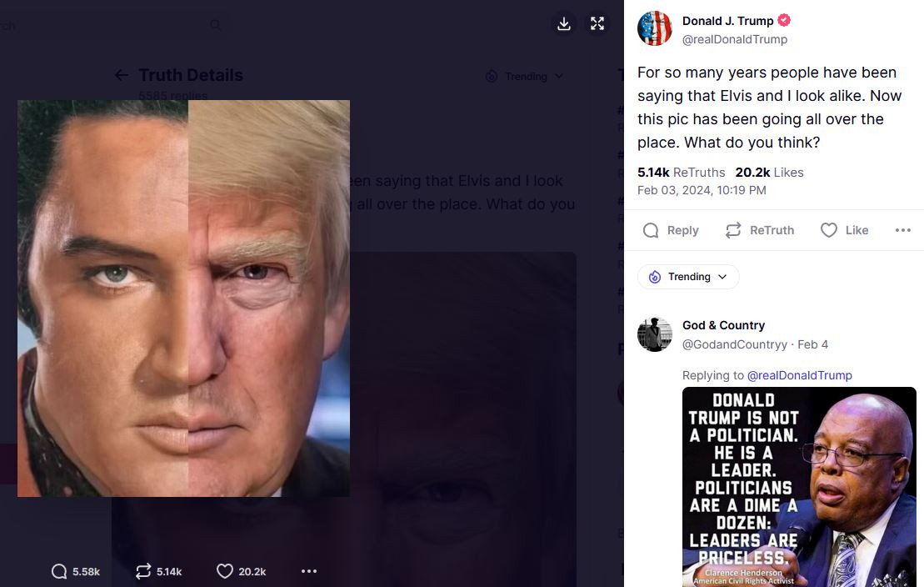View the 5.14k ReTruths list

pos(681,173)
